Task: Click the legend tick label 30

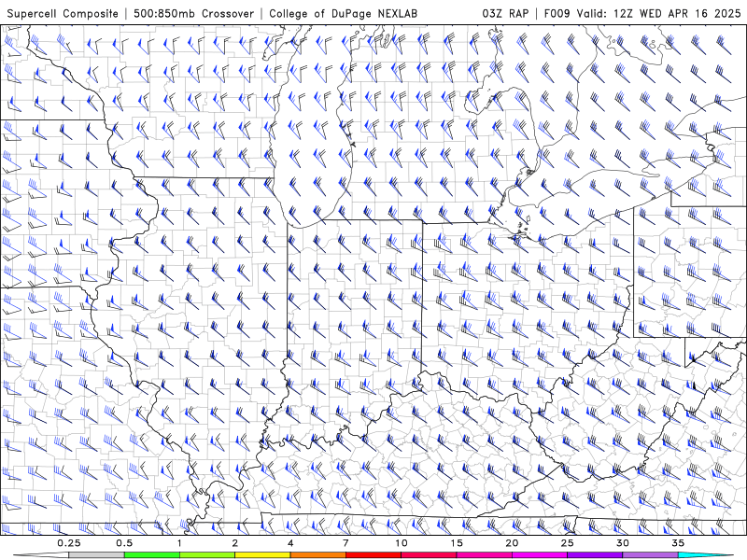Action: pyautogui.click(x=622, y=543)
